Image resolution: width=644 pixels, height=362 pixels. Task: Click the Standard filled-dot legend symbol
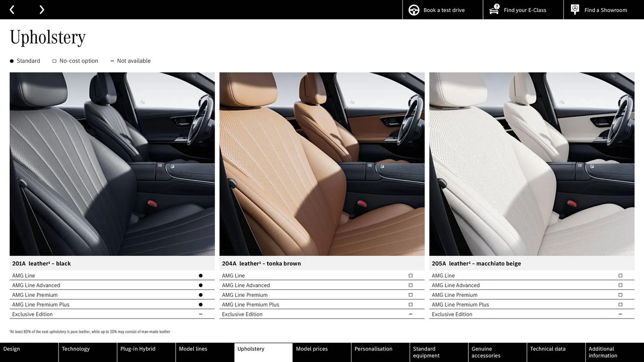point(11,61)
